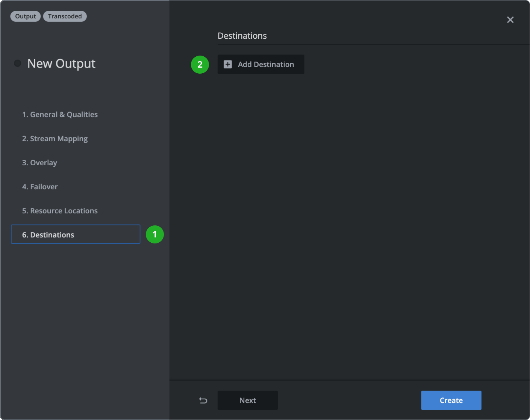530x420 pixels.
Task: Click the status dot beside New Output
Action: pos(17,63)
